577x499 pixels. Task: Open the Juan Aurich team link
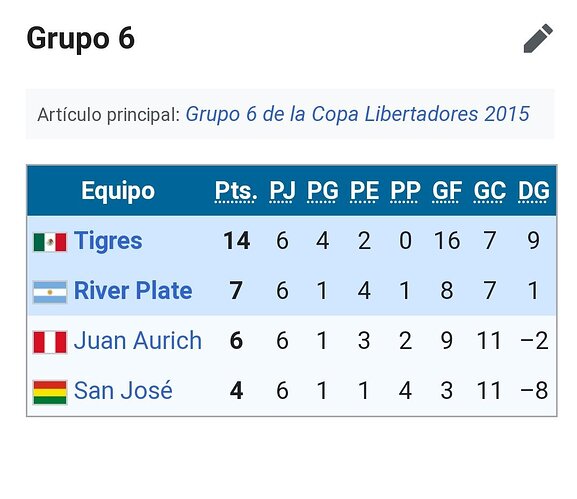(x=138, y=340)
